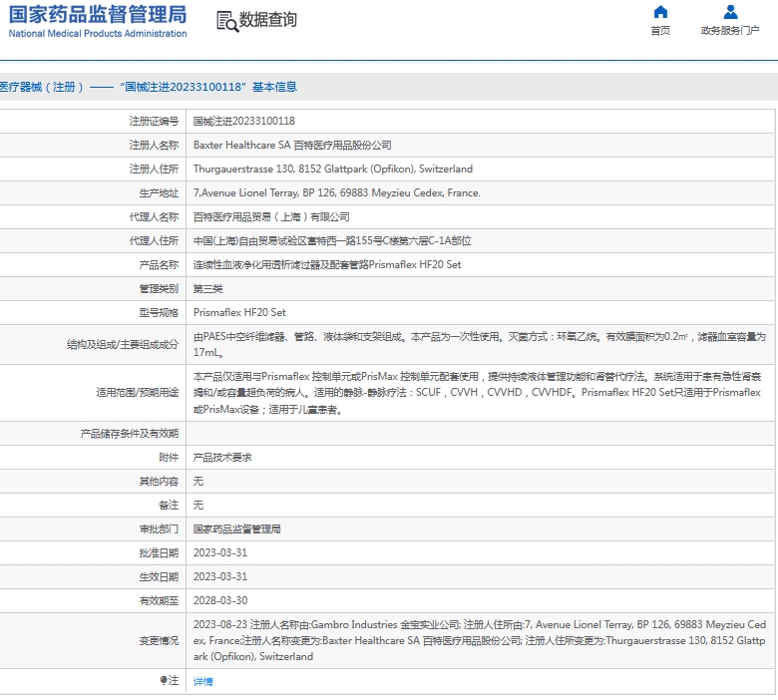Screen dimensions: 778x700
Task: Click the home icon above 首页
Action: click(660, 12)
